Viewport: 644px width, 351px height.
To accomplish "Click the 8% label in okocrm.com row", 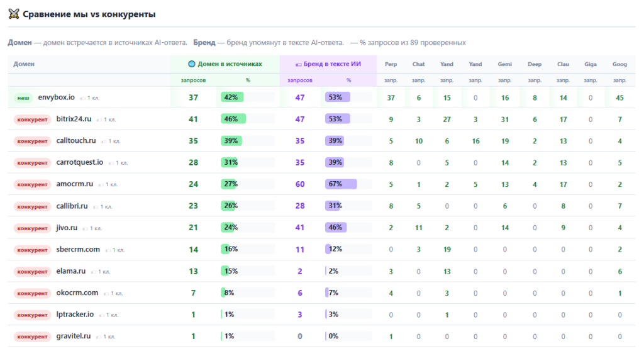I will [x=229, y=292].
